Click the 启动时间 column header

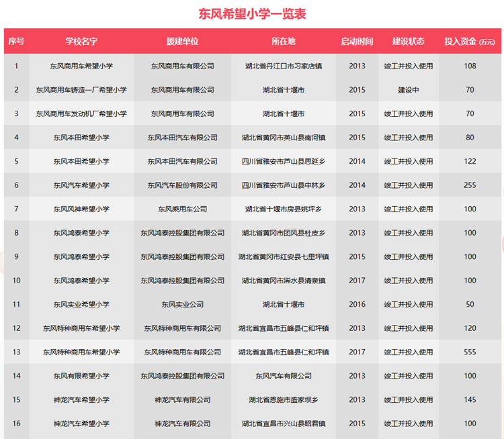pyautogui.click(x=357, y=41)
